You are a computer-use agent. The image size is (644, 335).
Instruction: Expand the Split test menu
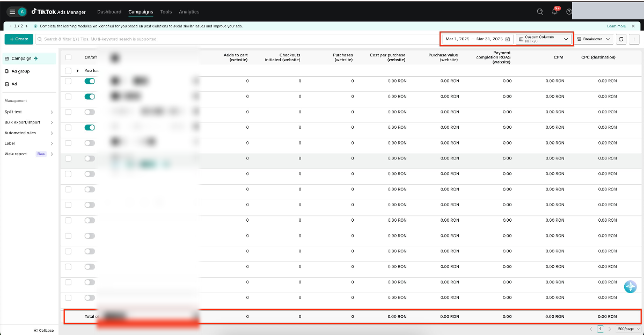(x=29, y=112)
